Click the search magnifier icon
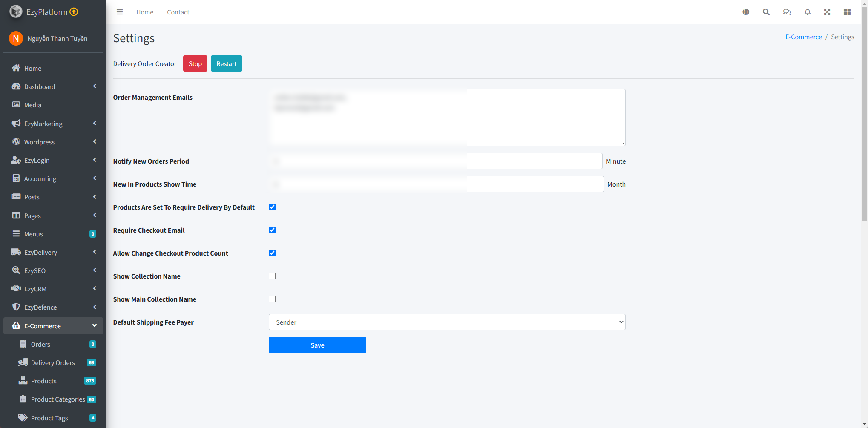 766,12
